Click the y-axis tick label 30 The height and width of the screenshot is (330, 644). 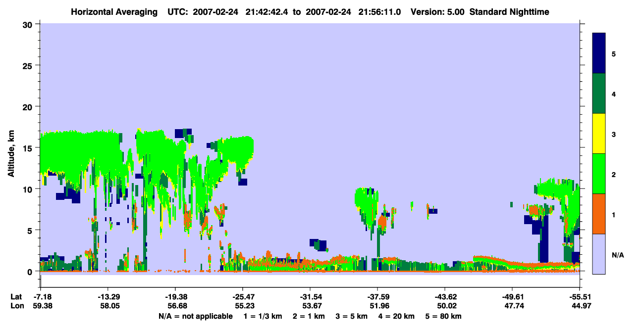pos(28,24)
